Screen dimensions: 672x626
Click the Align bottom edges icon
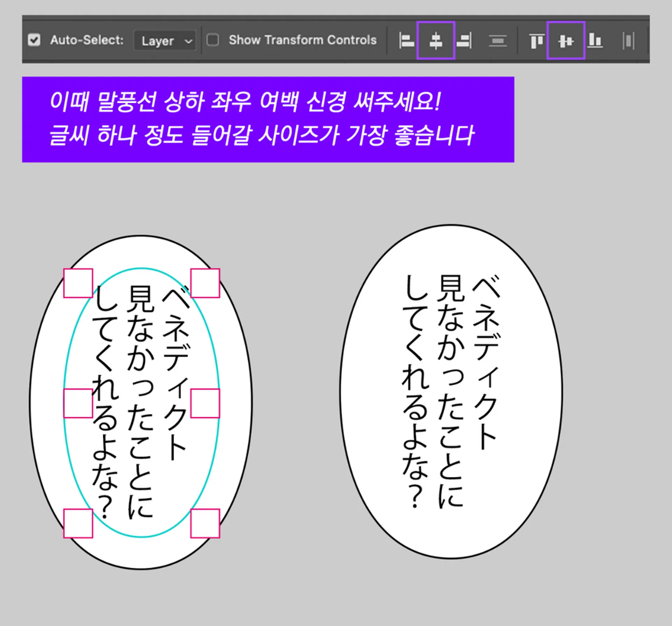click(x=595, y=41)
